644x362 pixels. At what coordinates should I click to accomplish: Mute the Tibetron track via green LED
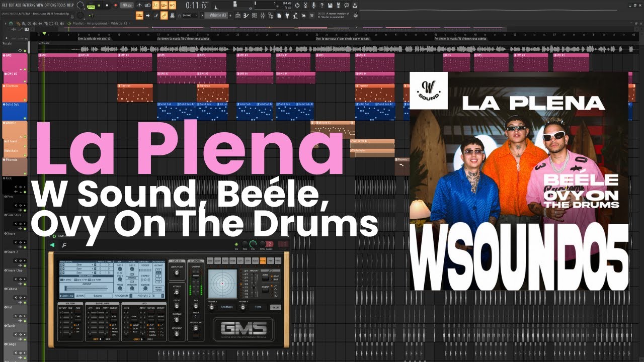[25, 100]
